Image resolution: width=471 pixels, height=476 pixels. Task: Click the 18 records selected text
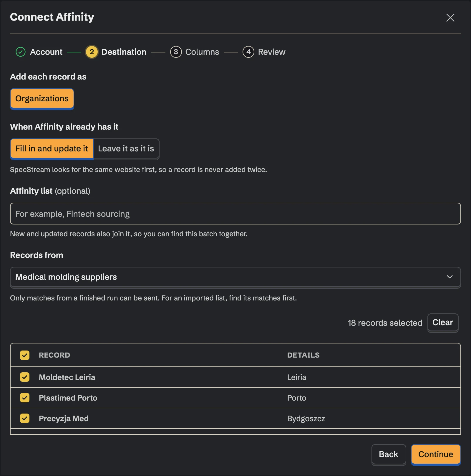[385, 323]
